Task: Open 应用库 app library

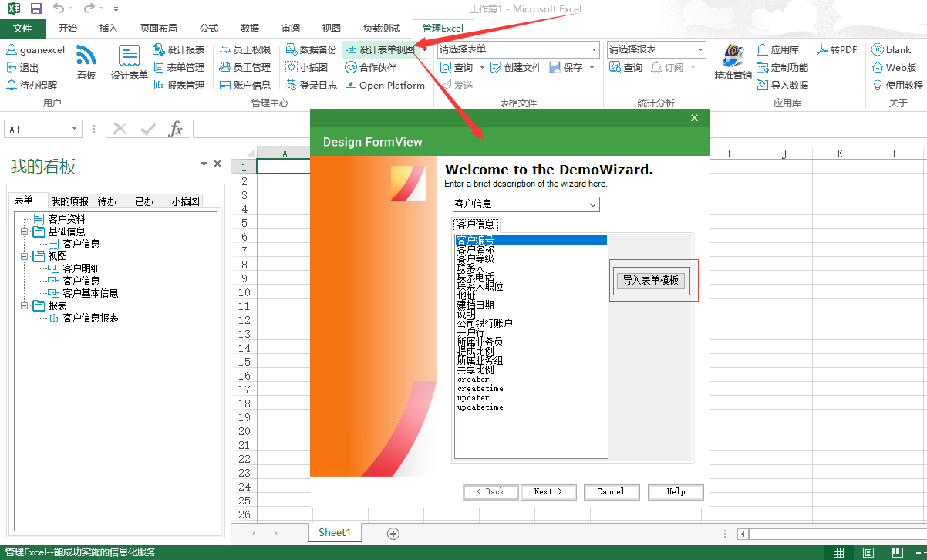Action: [778, 49]
